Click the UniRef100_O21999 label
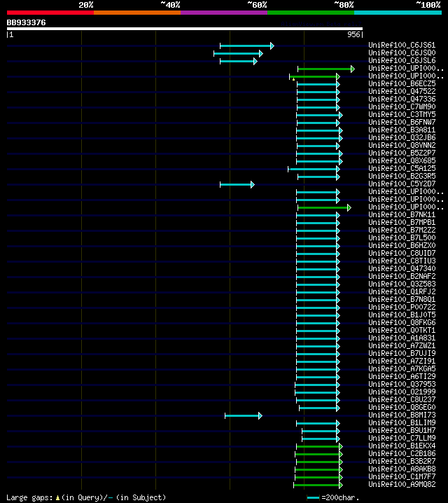The height and width of the screenshot is (503, 448). (x=402, y=392)
